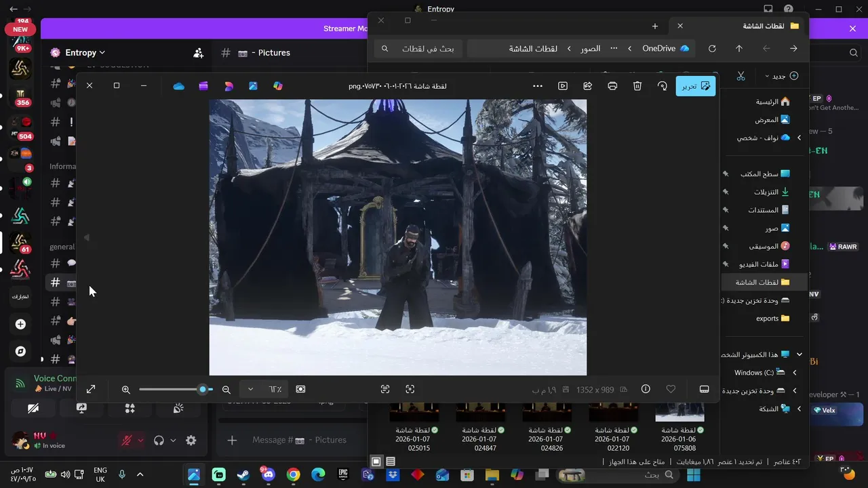Open the OneDrive cloud icon in Photos title bar

[x=179, y=86]
